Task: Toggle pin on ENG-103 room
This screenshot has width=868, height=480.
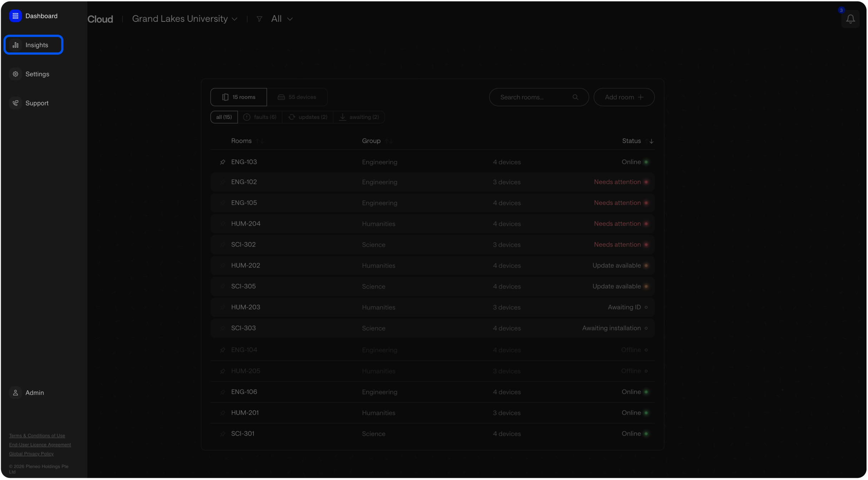Action: 223,162
